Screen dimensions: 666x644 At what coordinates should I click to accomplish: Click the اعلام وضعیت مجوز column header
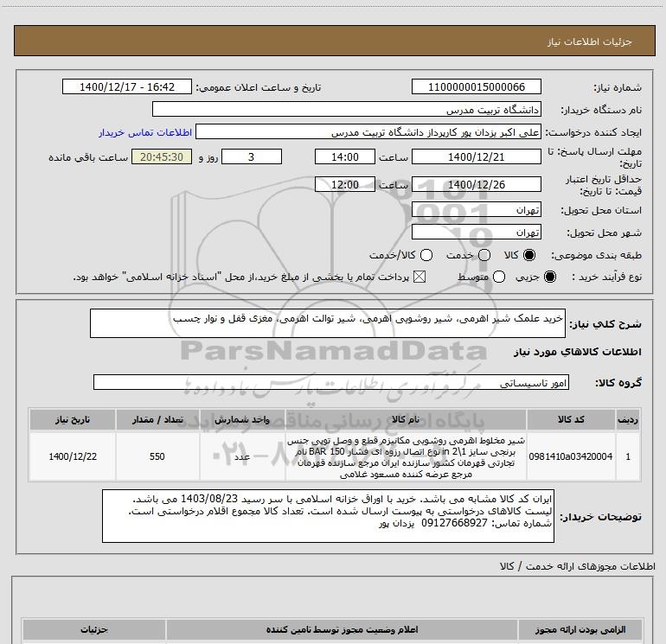tap(342, 629)
